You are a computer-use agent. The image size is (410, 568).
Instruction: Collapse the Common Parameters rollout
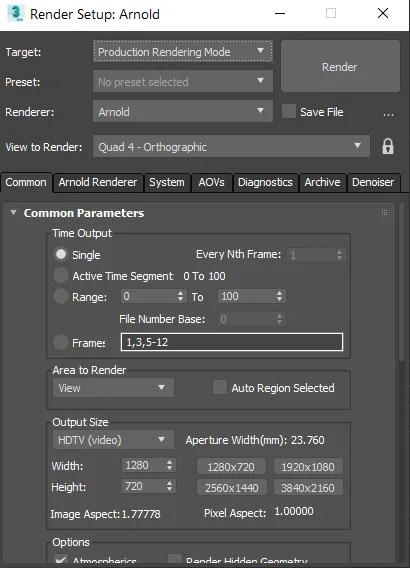point(13,213)
